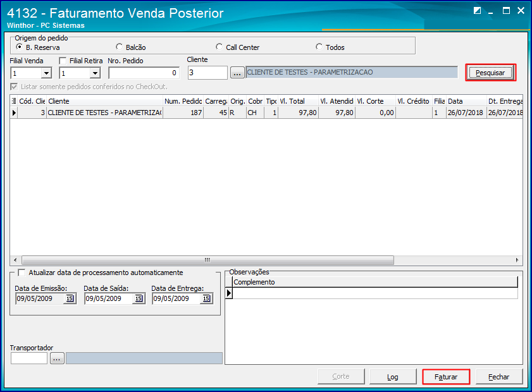Image resolution: width=532 pixels, height=392 pixels.
Task: Click the Data 26/07/2018 cell
Action: click(x=466, y=113)
